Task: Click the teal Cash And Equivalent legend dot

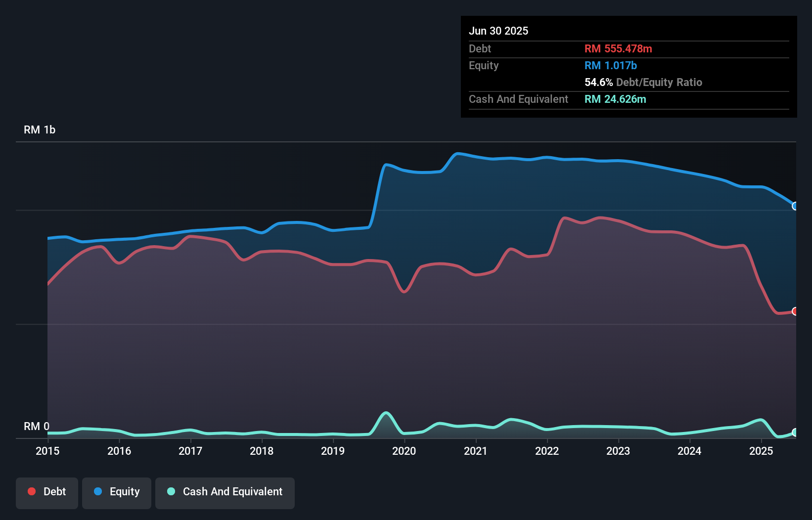Action: point(171,491)
